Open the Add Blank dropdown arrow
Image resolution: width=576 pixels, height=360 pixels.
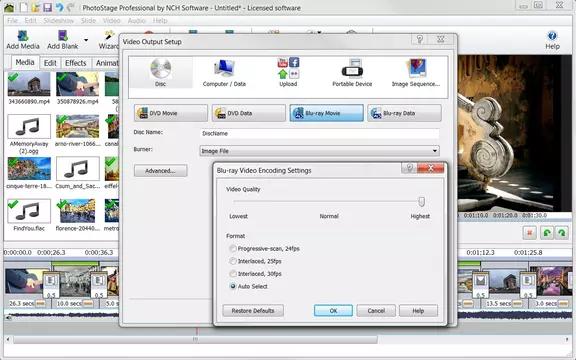pyautogui.click(x=86, y=40)
